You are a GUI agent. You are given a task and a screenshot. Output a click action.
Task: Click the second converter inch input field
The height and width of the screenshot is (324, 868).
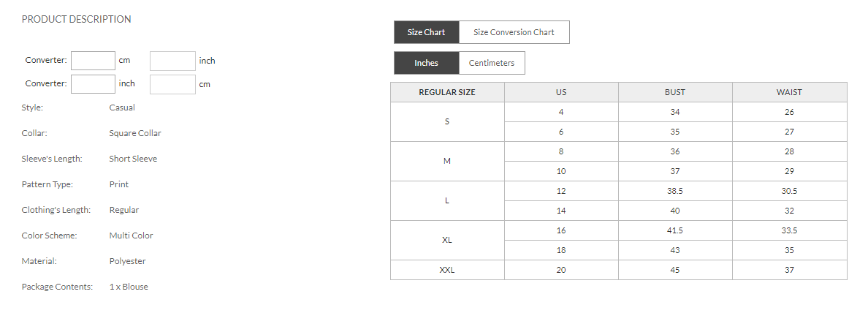(x=93, y=84)
